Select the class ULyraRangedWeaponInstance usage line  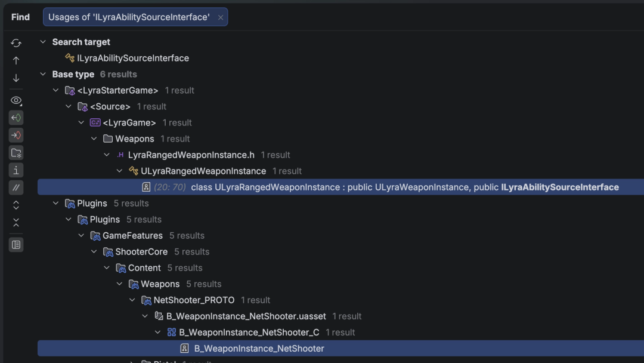(341, 187)
